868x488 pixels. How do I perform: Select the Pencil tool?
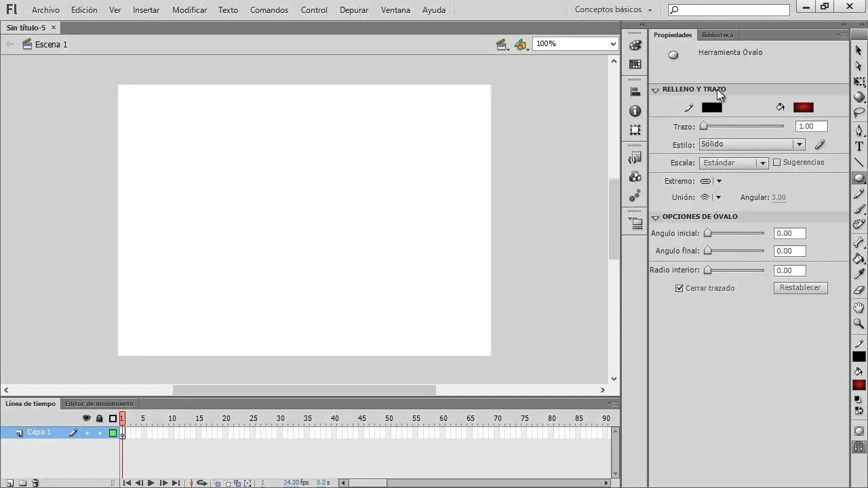(x=859, y=194)
